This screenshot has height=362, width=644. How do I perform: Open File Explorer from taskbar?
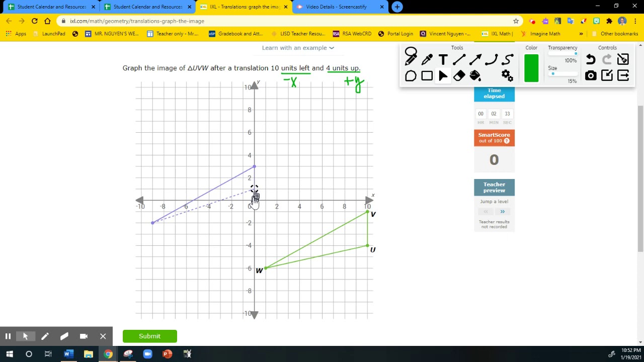[88, 354]
